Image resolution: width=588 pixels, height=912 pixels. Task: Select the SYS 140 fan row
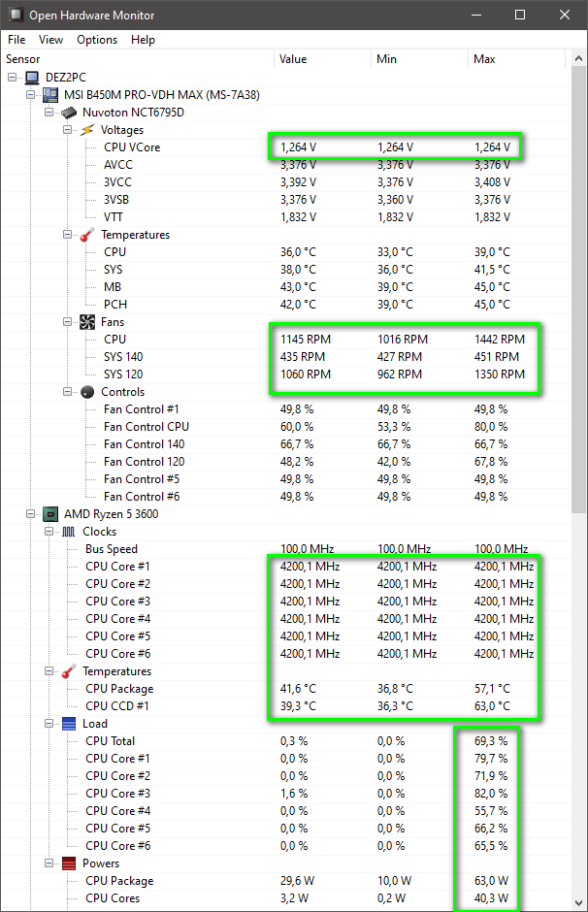pos(285,356)
